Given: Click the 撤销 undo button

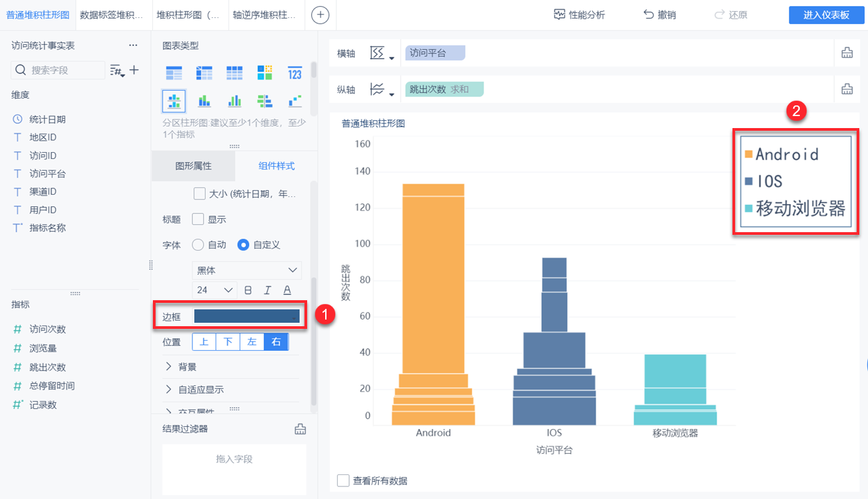Looking at the screenshot, I should [660, 15].
